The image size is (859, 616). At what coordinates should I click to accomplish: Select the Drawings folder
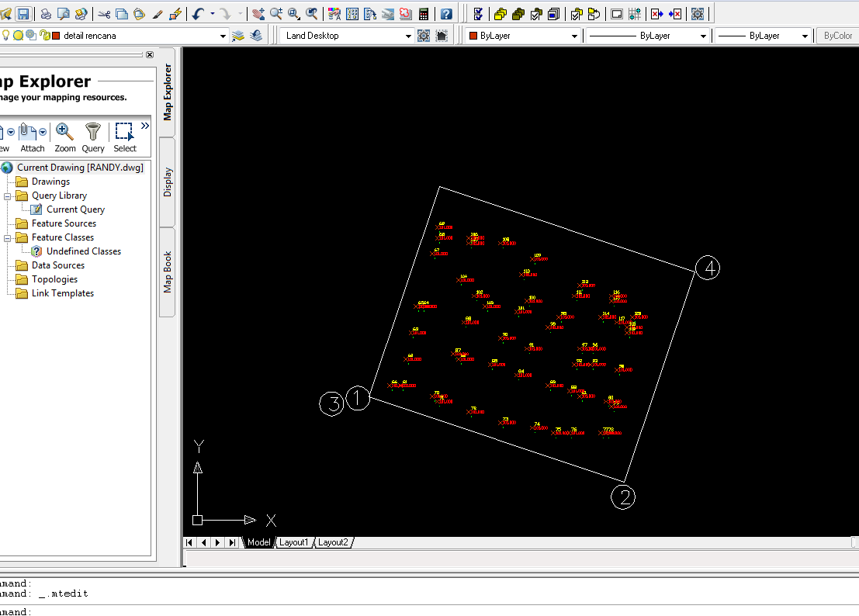[x=50, y=182]
